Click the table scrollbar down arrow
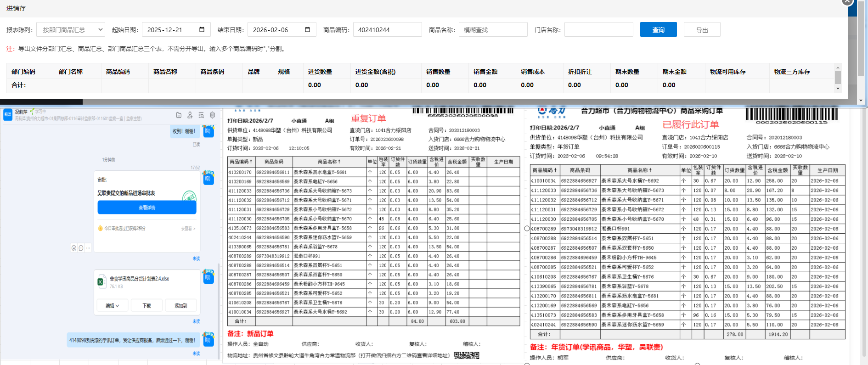The height and width of the screenshot is (365, 868). 838,89
